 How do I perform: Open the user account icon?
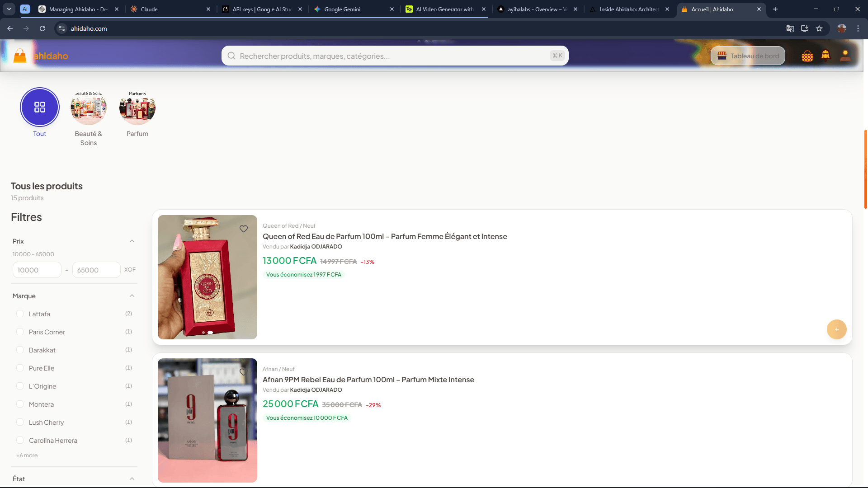(845, 56)
